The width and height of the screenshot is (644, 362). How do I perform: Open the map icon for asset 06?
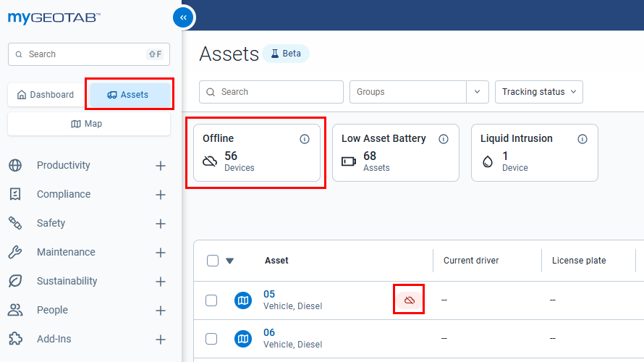pos(243,339)
